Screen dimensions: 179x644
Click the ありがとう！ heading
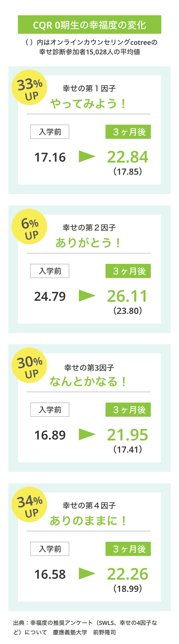pos(89,243)
